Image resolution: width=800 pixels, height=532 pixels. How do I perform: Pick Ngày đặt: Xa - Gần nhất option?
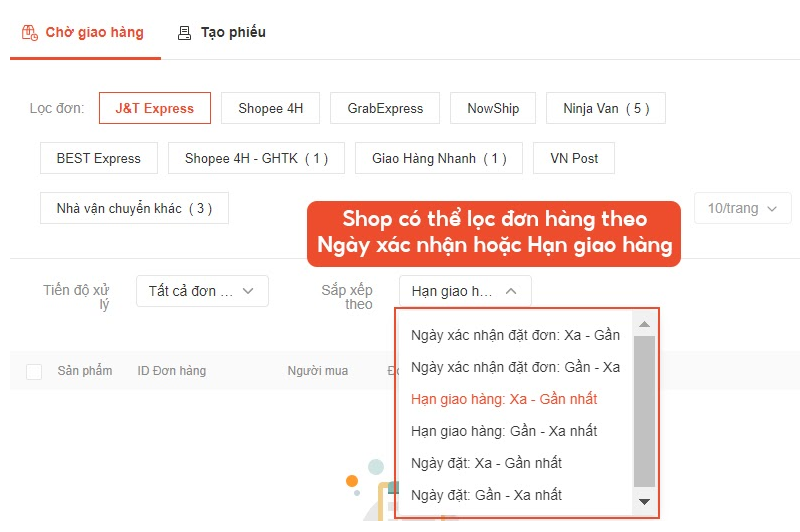coord(486,463)
